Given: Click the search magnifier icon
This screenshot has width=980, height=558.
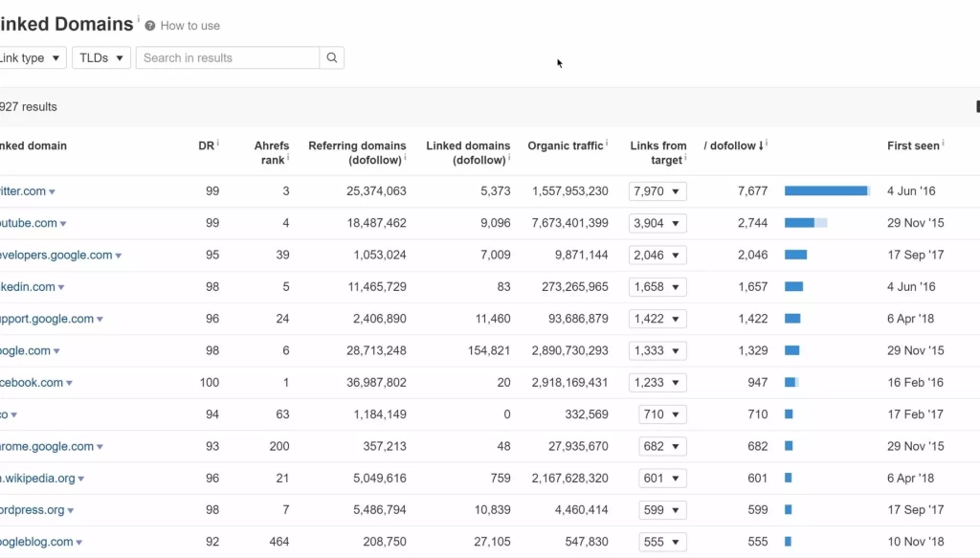Looking at the screenshot, I should pos(332,57).
